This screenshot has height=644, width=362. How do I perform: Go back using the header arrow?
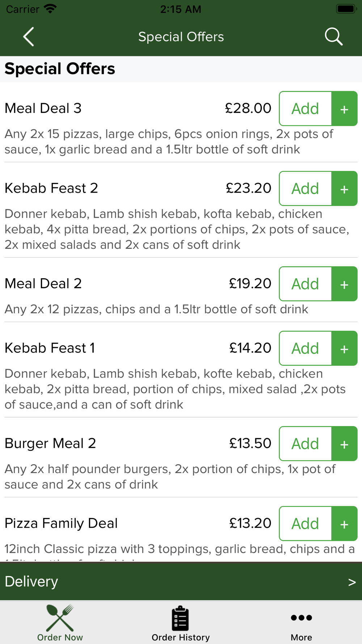pyautogui.click(x=29, y=37)
